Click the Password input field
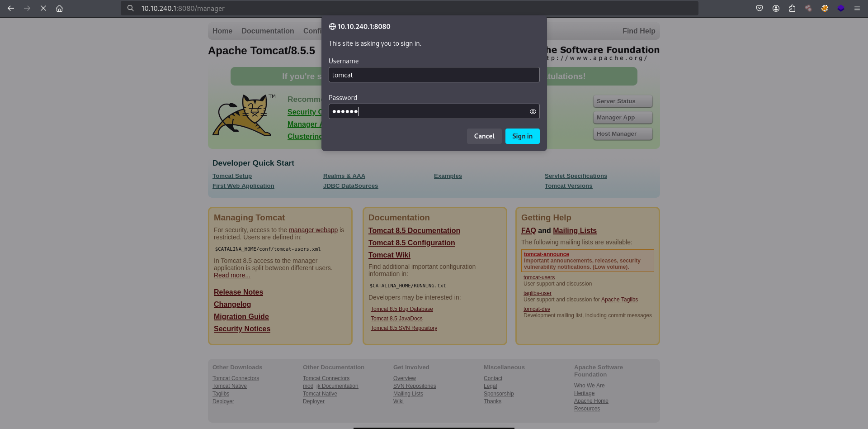This screenshot has height=429, width=868. 434,111
